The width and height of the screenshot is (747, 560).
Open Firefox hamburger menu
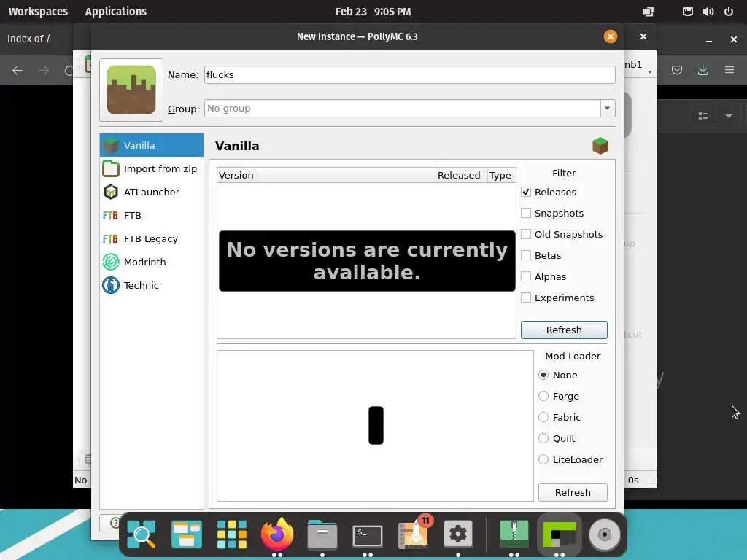(x=729, y=70)
